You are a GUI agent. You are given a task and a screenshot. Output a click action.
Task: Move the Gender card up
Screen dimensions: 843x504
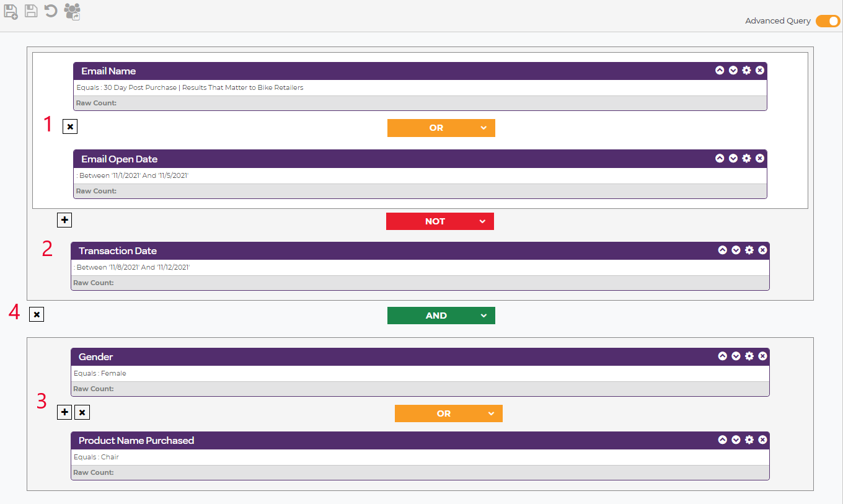[722, 356]
